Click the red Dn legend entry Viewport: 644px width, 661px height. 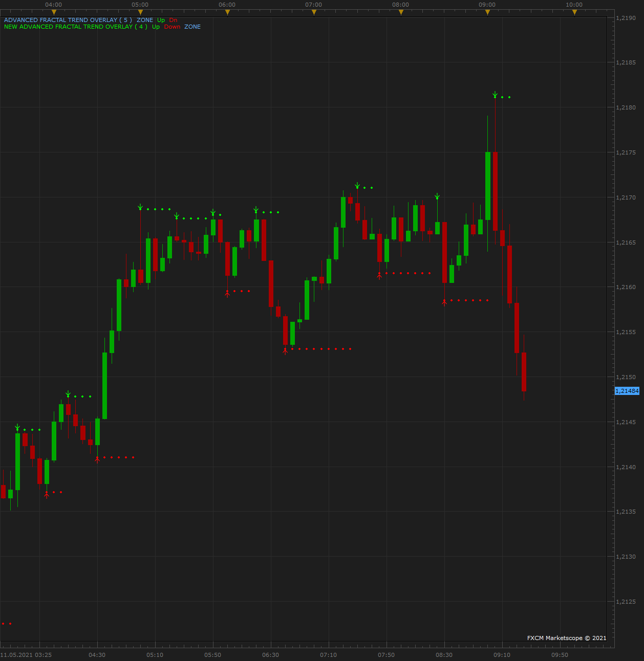point(173,20)
